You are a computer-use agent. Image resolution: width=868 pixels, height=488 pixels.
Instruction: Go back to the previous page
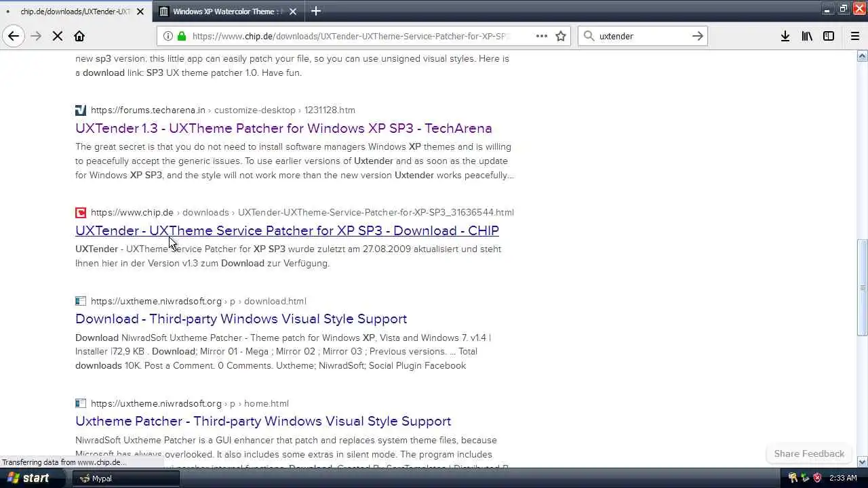pyautogui.click(x=14, y=36)
